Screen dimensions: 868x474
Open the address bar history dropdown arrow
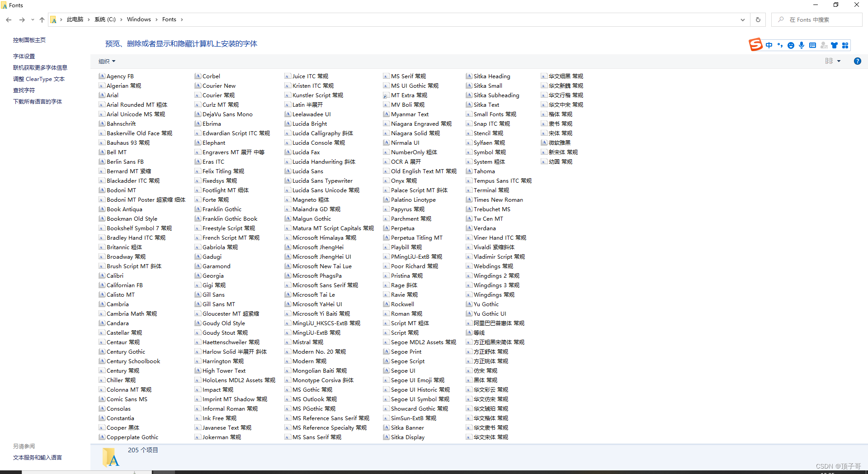743,19
